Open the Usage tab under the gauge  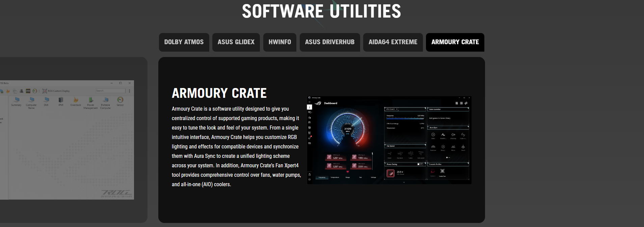tap(348, 177)
